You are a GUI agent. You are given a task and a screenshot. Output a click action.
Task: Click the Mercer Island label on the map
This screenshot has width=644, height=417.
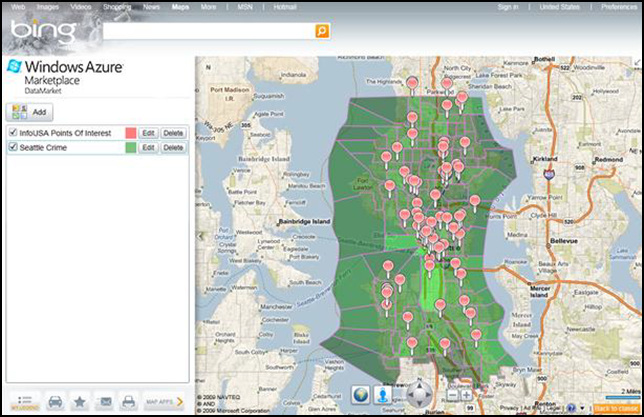coord(540,292)
